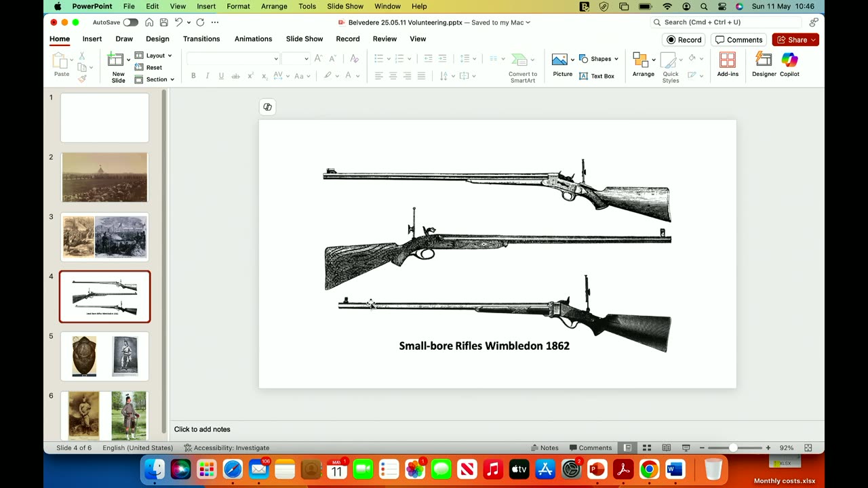Open the Slide Show menu in menu bar
Viewport: 868px width, 488px height.
(345, 6)
